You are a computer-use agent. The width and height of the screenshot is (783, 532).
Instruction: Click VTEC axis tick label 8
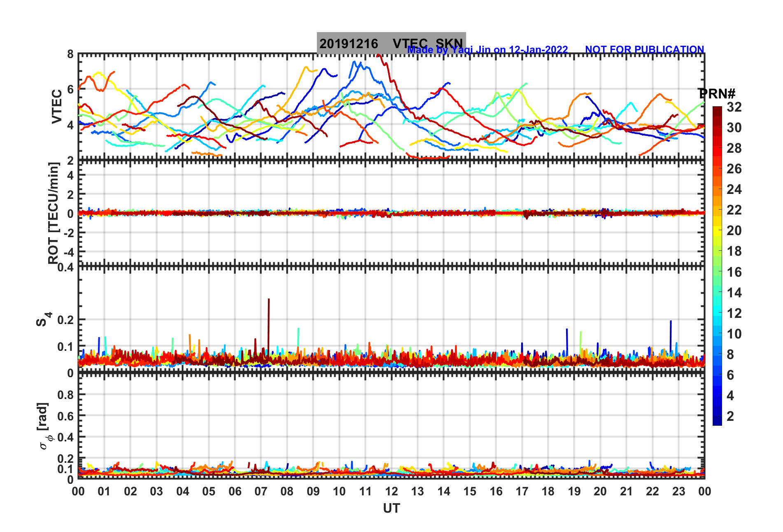pyautogui.click(x=70, y=54)
